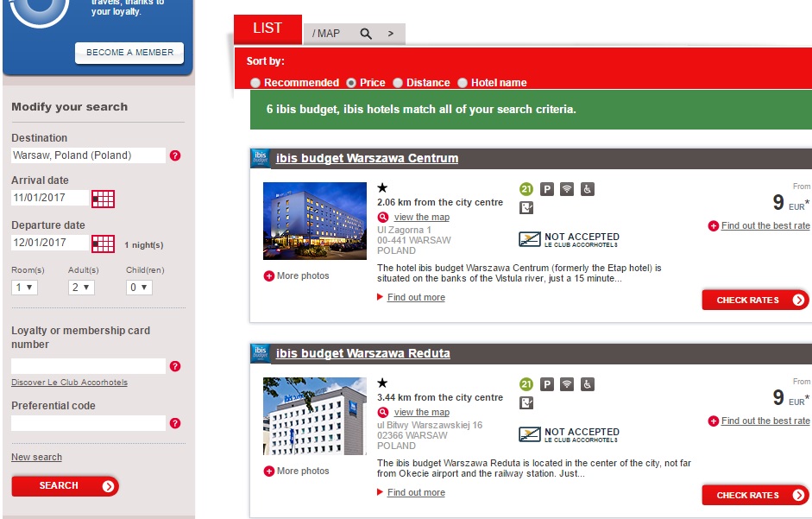Click the ibis budget logo for Warszawa Centrum
The image size is (812, 519).
[x=260, y=158]
